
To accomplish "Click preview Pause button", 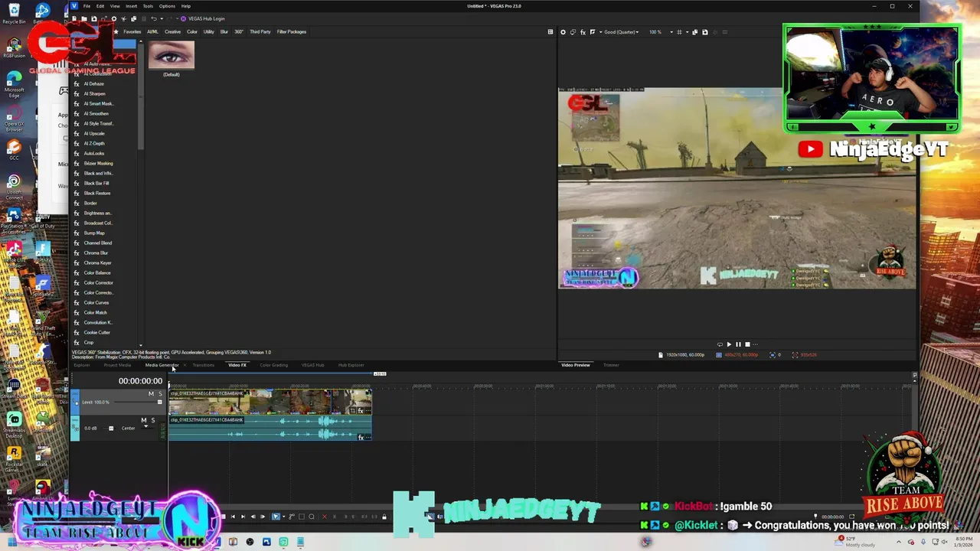I will (738, 344).
